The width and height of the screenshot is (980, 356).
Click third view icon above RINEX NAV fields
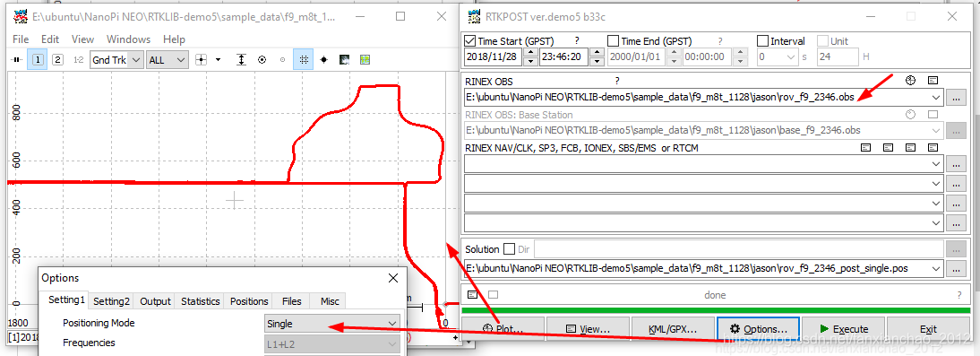911,148
